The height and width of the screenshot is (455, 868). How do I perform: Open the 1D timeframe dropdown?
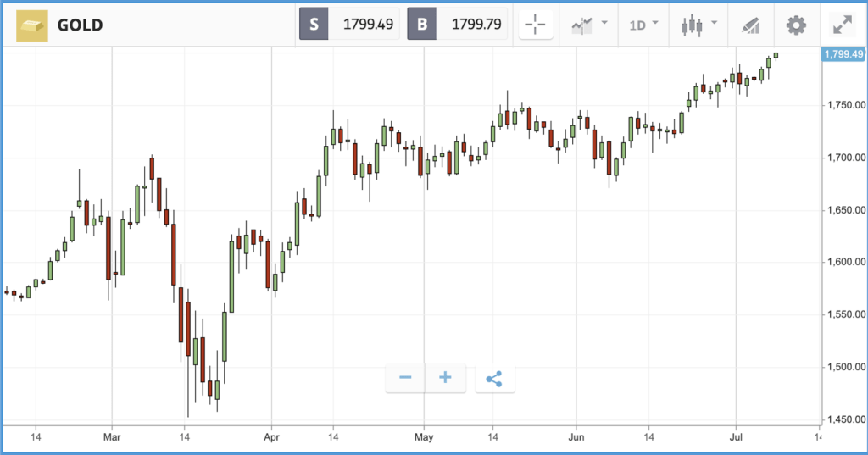coord(643,25)
